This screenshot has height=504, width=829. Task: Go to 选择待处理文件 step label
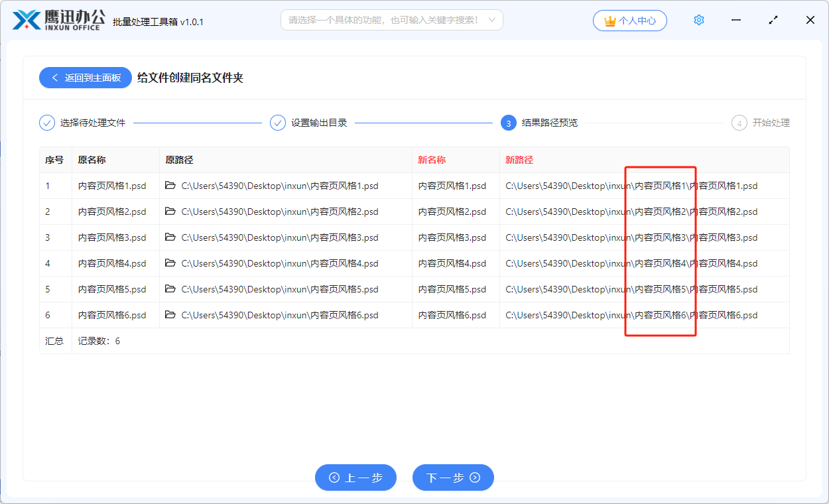pyautogui.click(x=93, y=123)
